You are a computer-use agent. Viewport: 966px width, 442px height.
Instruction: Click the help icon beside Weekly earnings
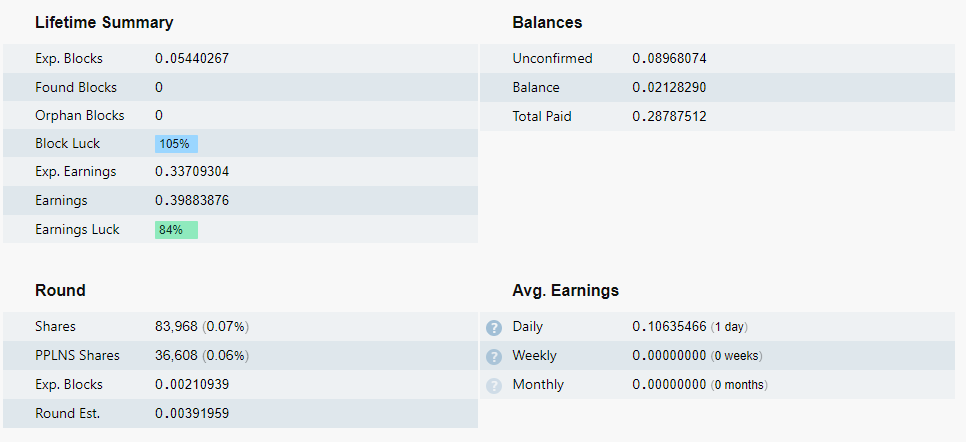(x=493, y=356)
